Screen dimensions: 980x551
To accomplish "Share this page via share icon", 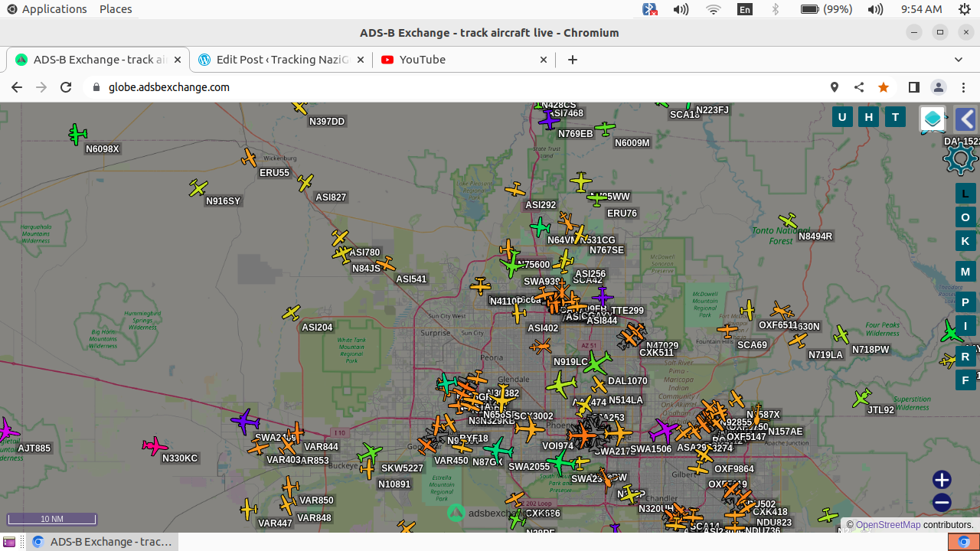I will point(859,87).
